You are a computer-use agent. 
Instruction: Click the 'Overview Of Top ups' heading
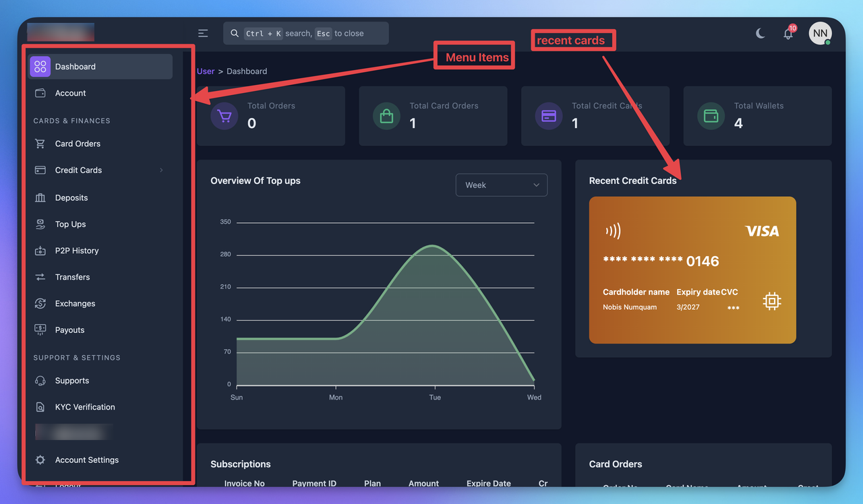click(256, 181)
